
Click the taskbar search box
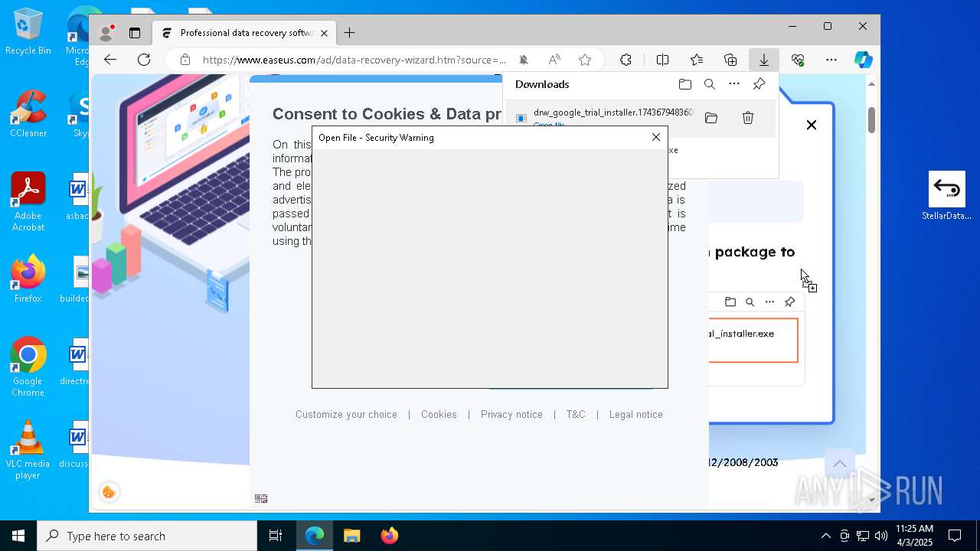(147, 536)
